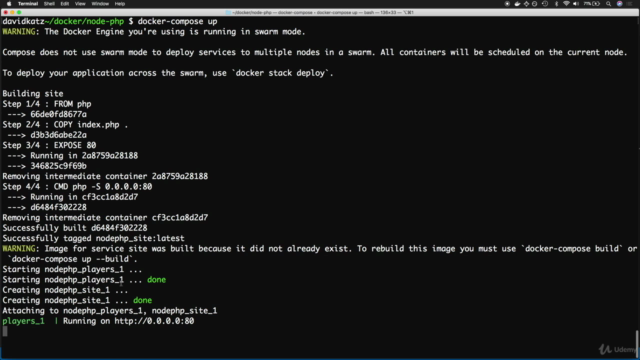This screenshot has height=360, width=640.
Task: Open the Apple menu
Action: (9, 4)
